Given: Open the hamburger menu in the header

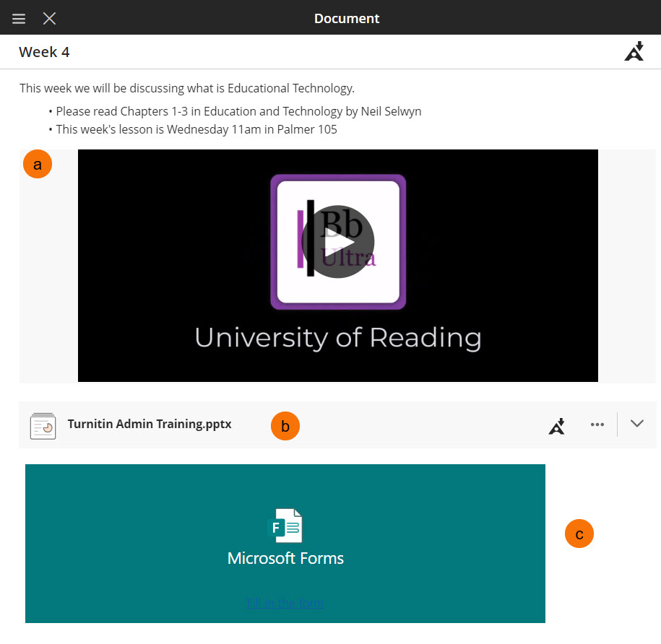Looking at the screenshot, I should click(x=19, y=19).
